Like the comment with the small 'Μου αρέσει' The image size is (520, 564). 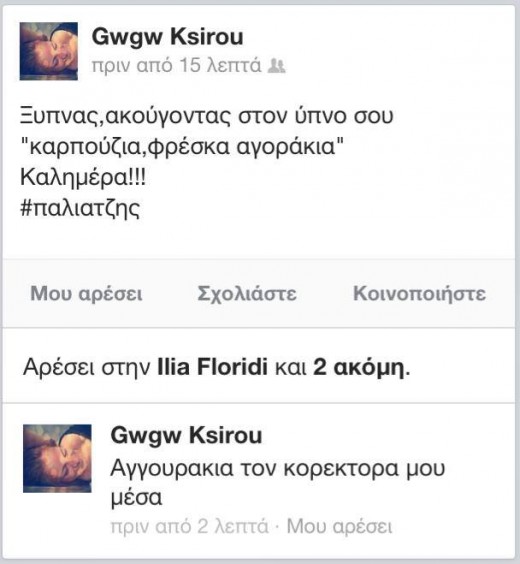pyautogui.click(x=339, y=527)
